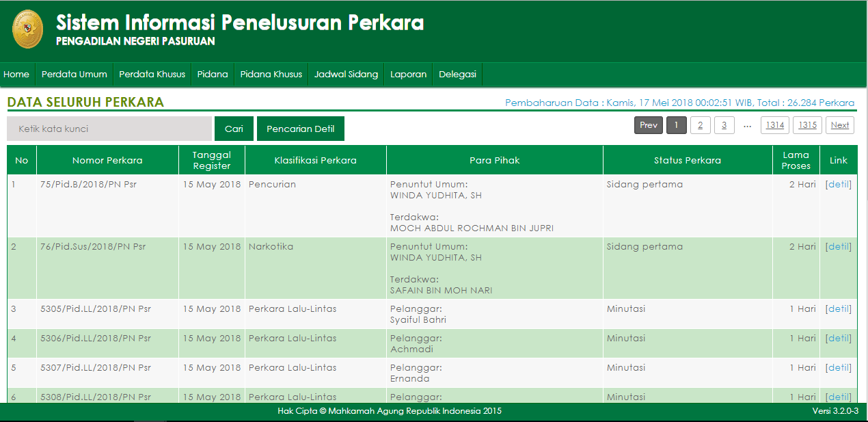Open detil for the Narkotika case
The image size is (868, 422).
[838, 246]
